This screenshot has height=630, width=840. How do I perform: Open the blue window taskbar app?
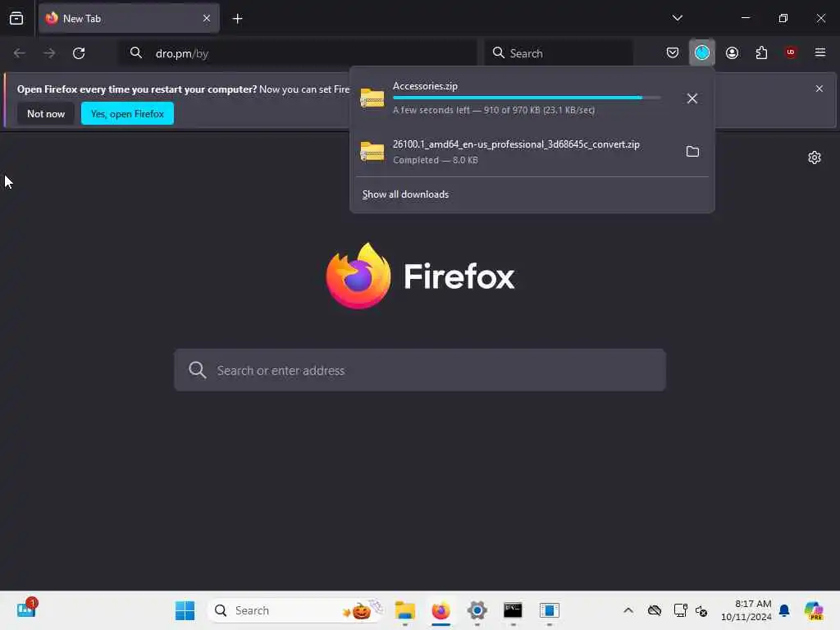coord(549,610)
